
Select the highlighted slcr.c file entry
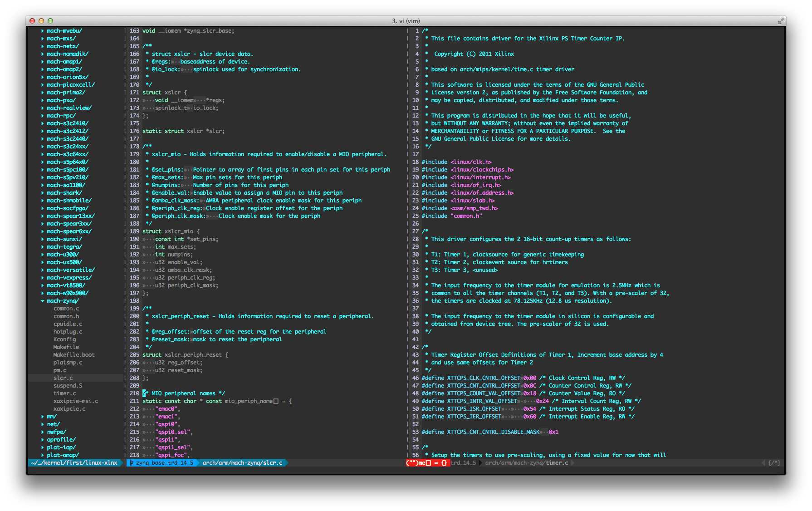[x=63, y=378]
